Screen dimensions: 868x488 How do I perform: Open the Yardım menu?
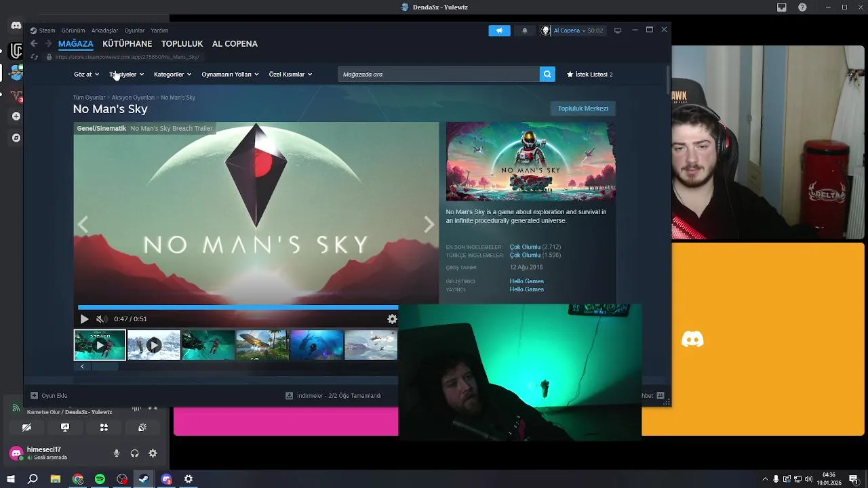[159, 30]
